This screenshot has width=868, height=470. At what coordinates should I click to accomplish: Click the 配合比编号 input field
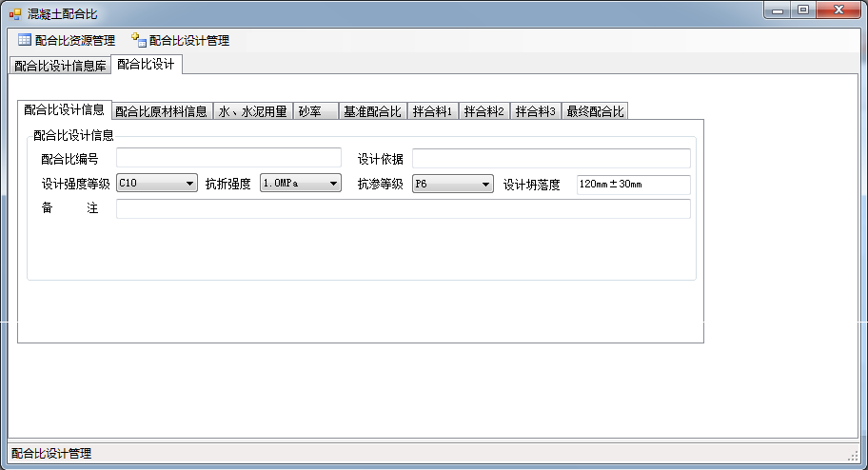tap(227, 158)
